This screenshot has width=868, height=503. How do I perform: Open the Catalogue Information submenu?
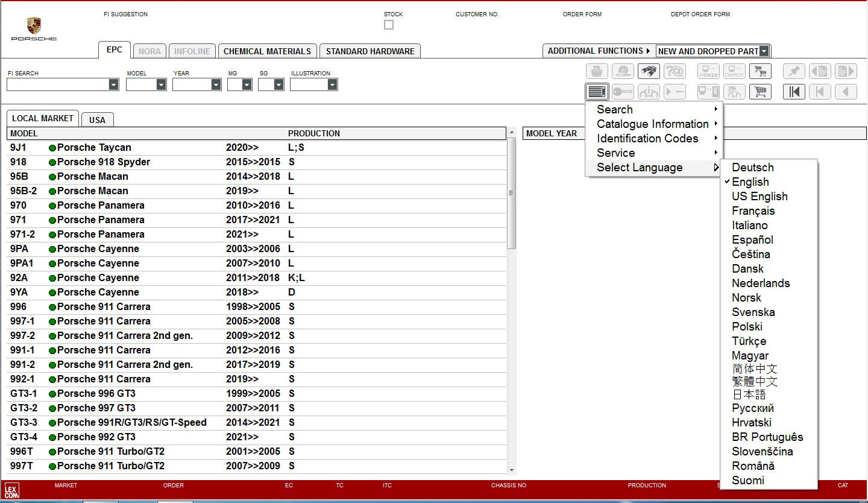(652, 124)
